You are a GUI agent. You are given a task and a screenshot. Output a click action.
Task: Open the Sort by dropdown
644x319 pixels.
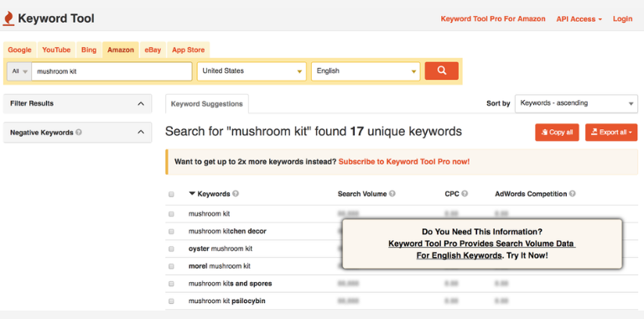(576, 103)
